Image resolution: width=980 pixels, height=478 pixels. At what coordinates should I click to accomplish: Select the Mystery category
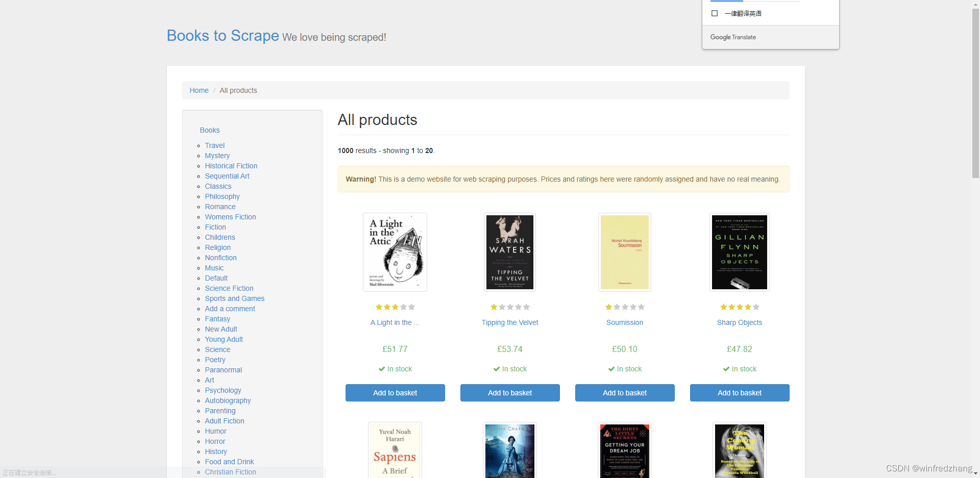(217, 156)
